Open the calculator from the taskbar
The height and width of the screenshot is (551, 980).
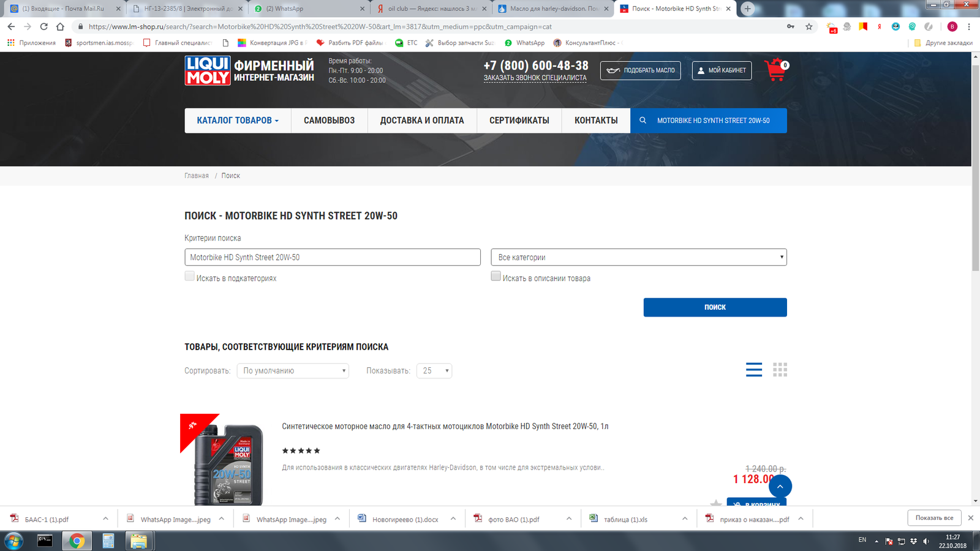108,541
